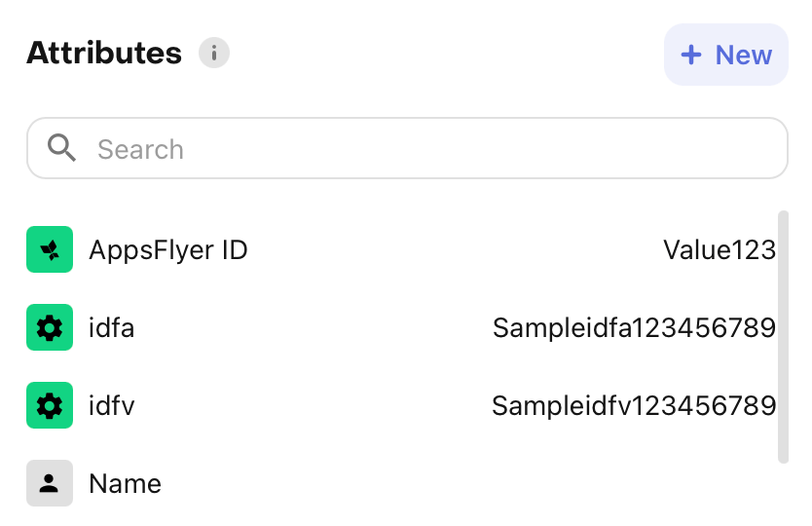
Task: Click the Attributes panel heading
Action: pos(104,53)
